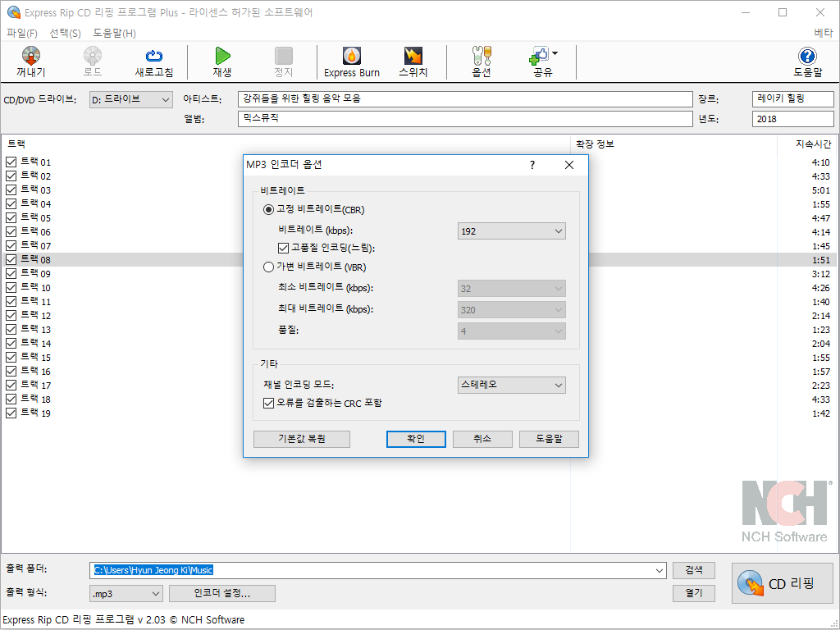Open the 품질 4 dropdown
This screenshot has height=630, width=840.
tap(512, 331)
